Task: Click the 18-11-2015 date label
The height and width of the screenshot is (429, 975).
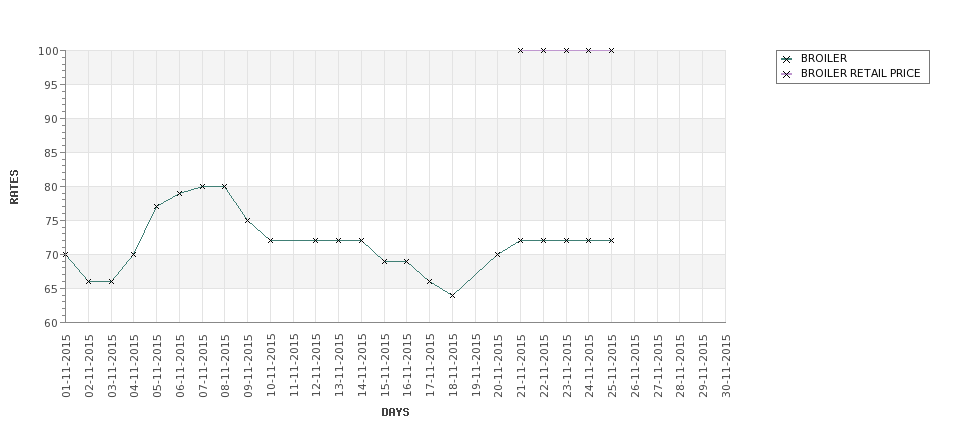Action: (453, 366)
